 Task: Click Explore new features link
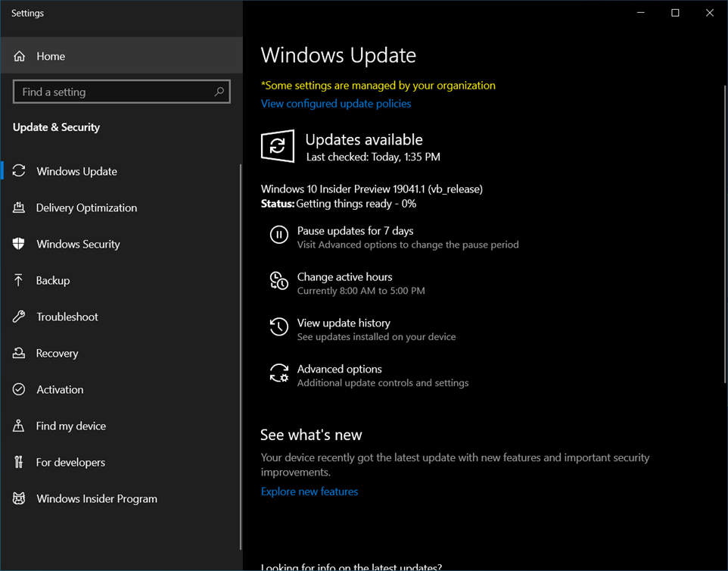310,491
